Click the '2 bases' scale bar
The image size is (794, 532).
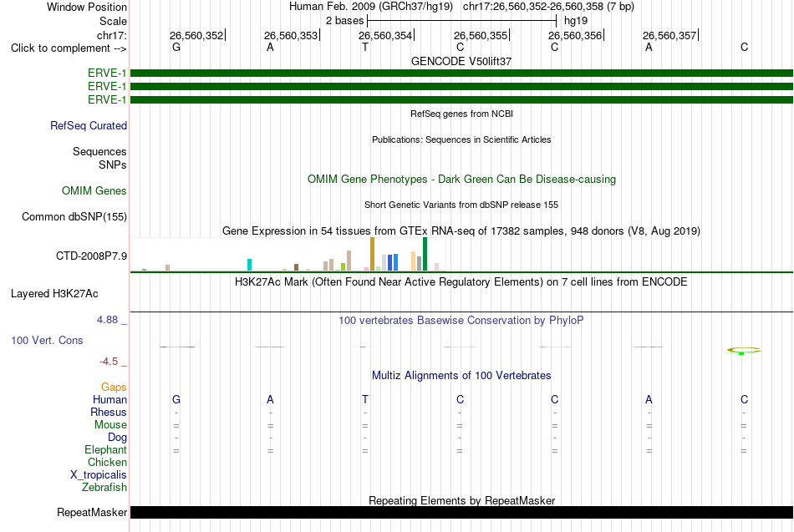point(462,21)
